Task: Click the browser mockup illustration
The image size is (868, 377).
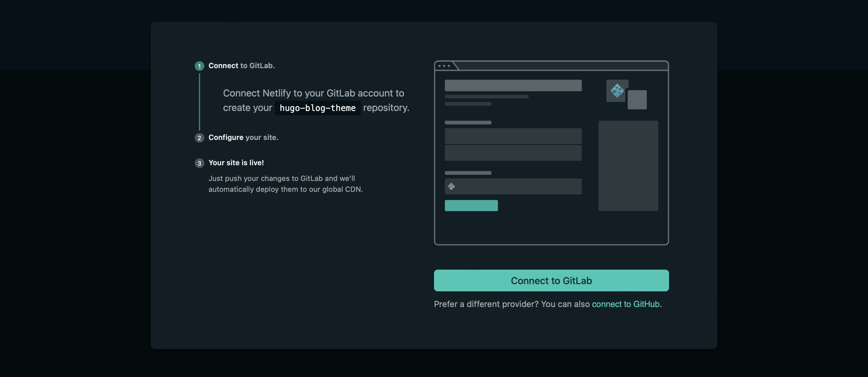Action: (x=551, y=152)
